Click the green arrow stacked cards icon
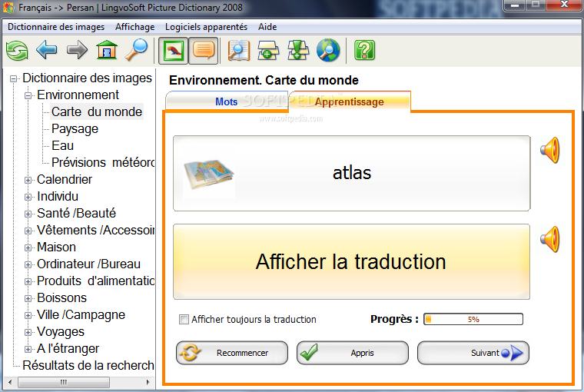Image resolution: width=584 pixels, height=392 pixels. [x=298, y=50]
